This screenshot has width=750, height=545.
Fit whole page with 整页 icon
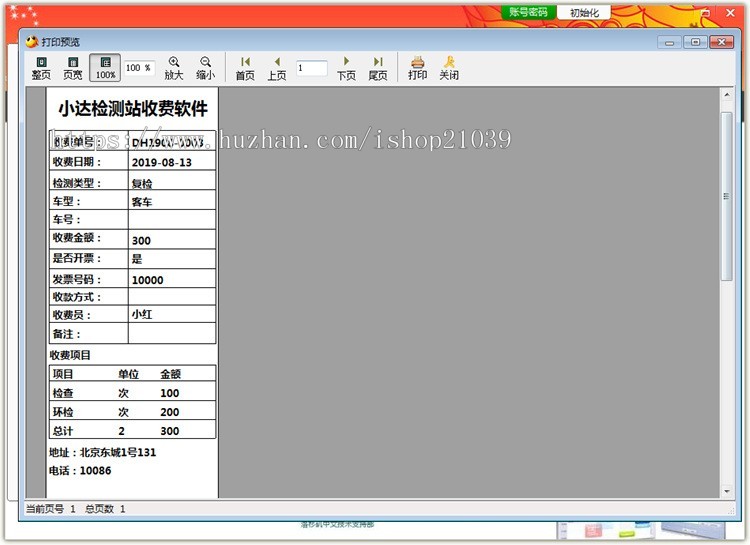click(41, 68)
